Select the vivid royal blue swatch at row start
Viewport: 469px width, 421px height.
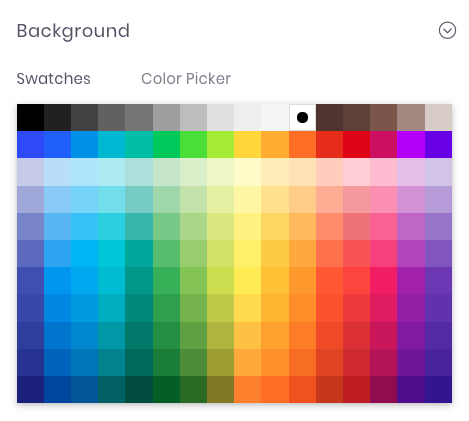30,144
